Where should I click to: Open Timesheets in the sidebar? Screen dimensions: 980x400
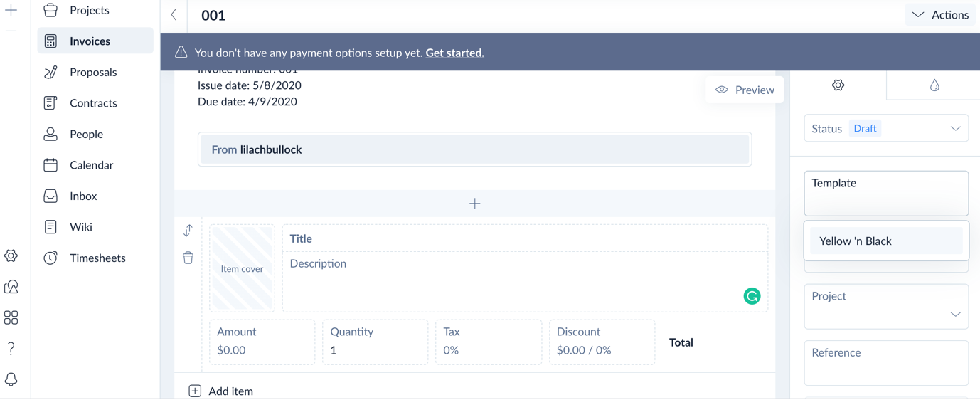tap(97, 258)
